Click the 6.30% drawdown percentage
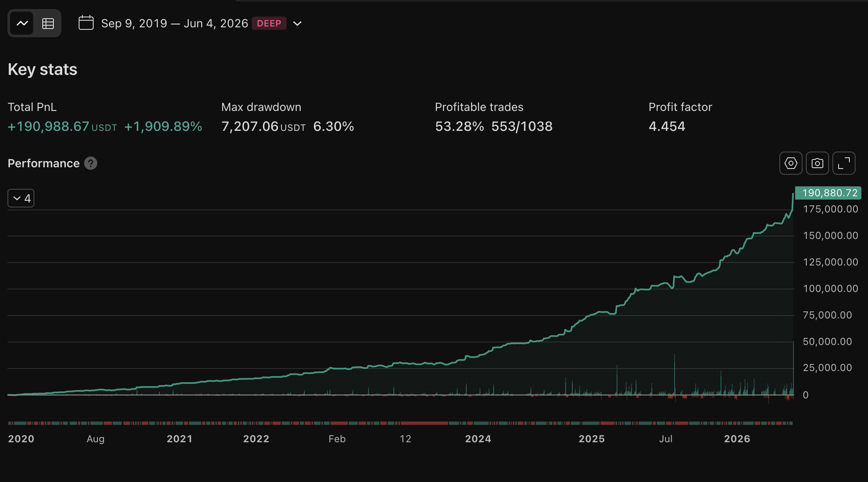 334,126
